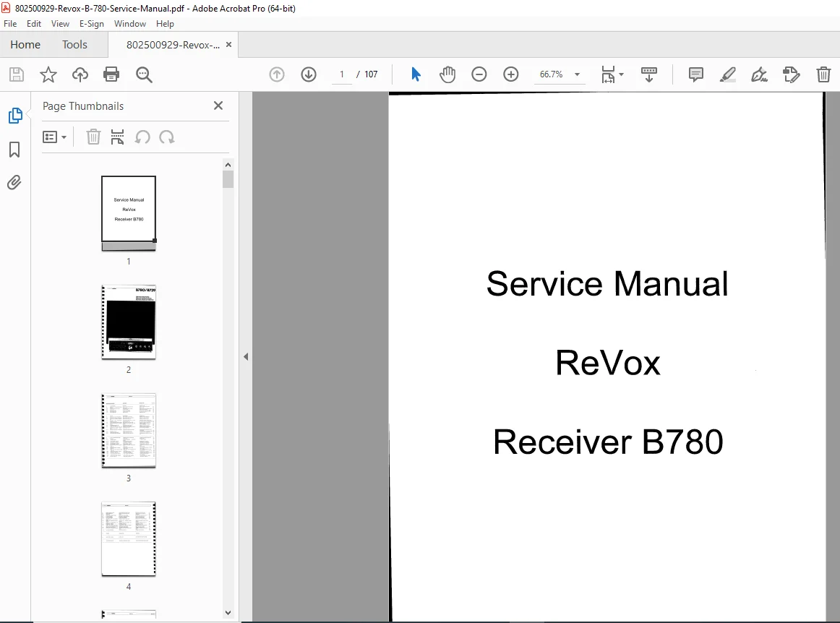The image size is (840, 623).
Task: Click the 'Service Manual' heading text
Action: 607,283
